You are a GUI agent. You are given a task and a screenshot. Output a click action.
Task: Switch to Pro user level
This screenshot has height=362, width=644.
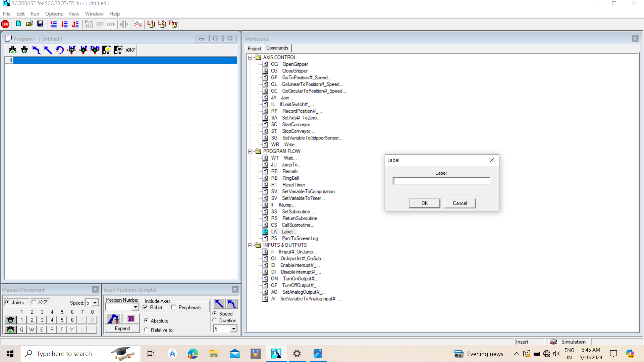coord(173,24)
